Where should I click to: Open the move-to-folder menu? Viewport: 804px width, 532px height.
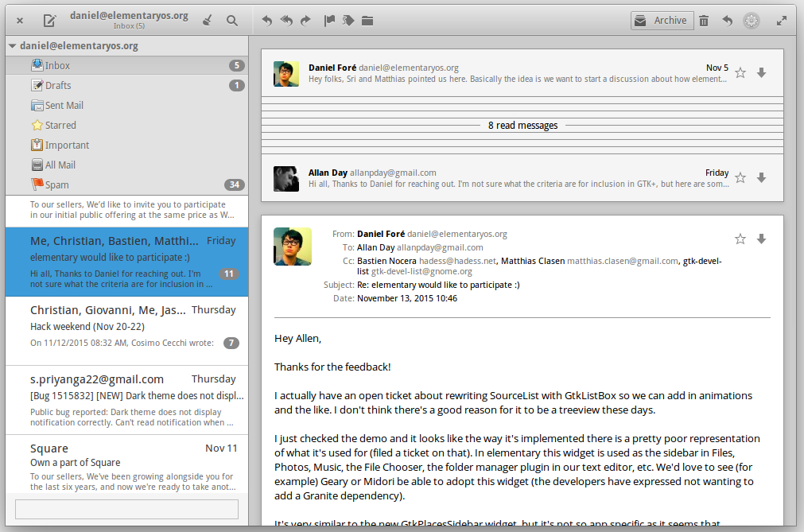click(x=367, y=21)
